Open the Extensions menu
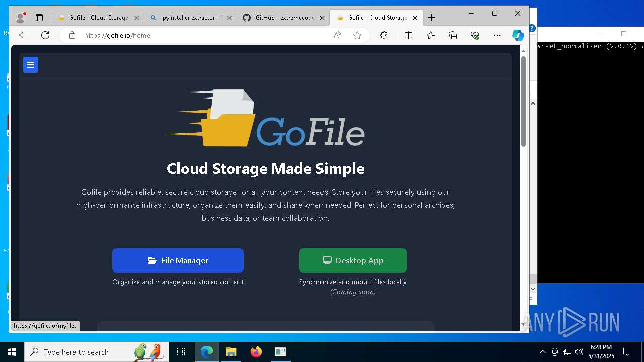644x362 pixels. click(x=384, y=35)
